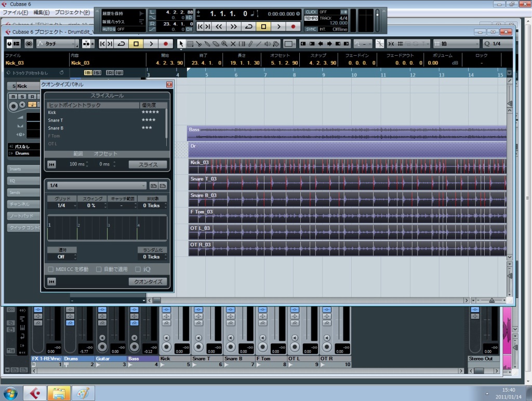Select the Mute X tool

pos(233,44)
